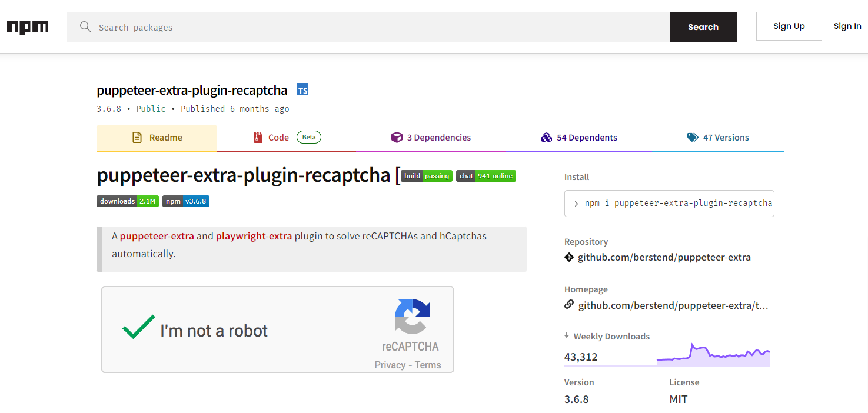Click the download arrow icon by Weekly Downloads
Viewport: 868px width, 413px height.
pyautogui.click(x=567, y=336)
